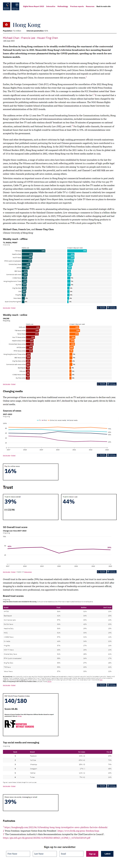Image resolution: width=119 pixels, height=868 pixels.
Task: Click the Oxford badge under the Sources of news chart
Action: 112,455
